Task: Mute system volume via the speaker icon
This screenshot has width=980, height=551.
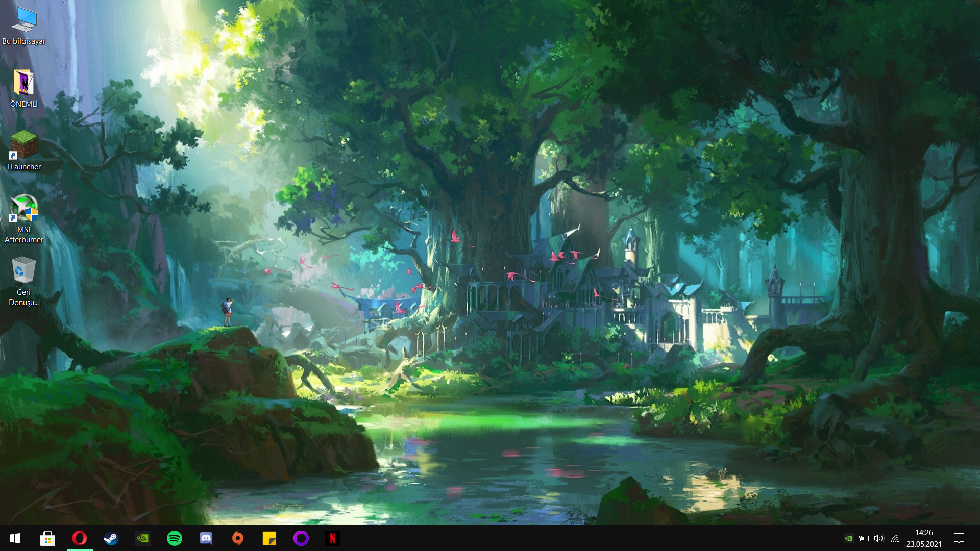Action: coord(878,538)
